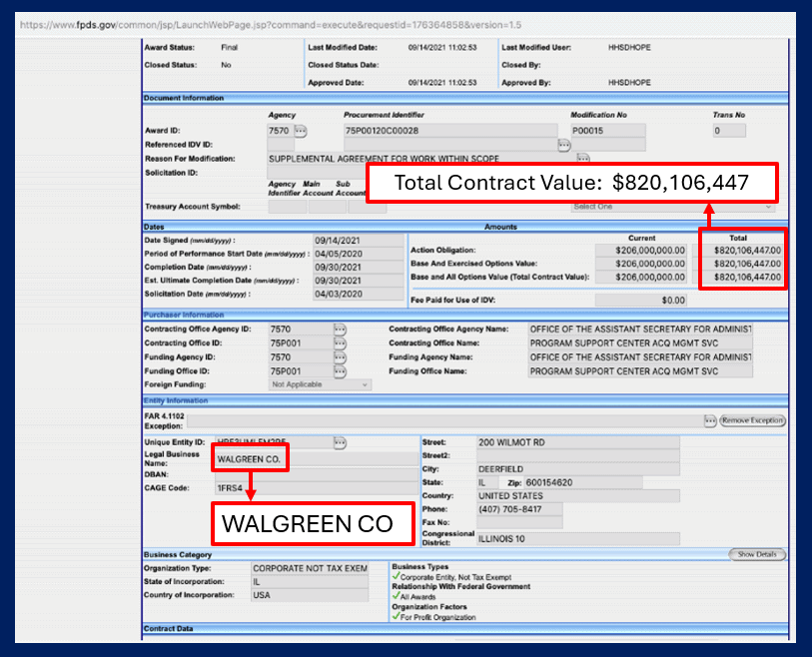812x657 pixels.
Task: Click the Contracting Office Name field
Action: click(640, 343)
